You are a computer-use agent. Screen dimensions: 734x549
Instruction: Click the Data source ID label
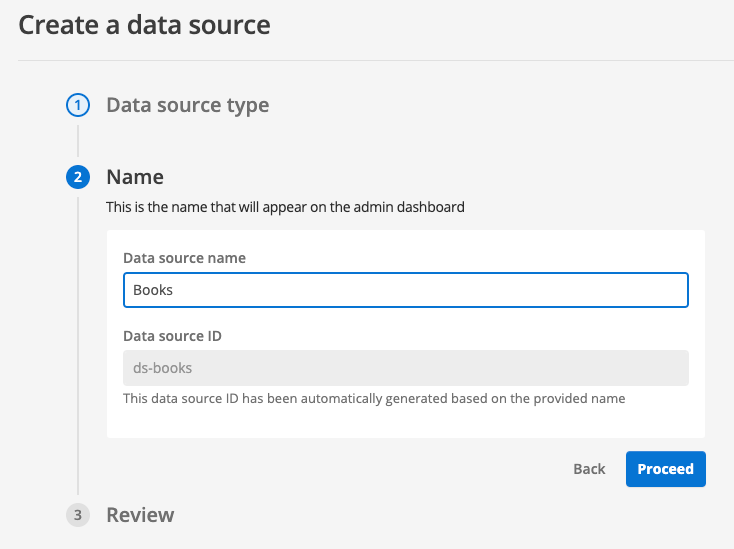(172, 336)
